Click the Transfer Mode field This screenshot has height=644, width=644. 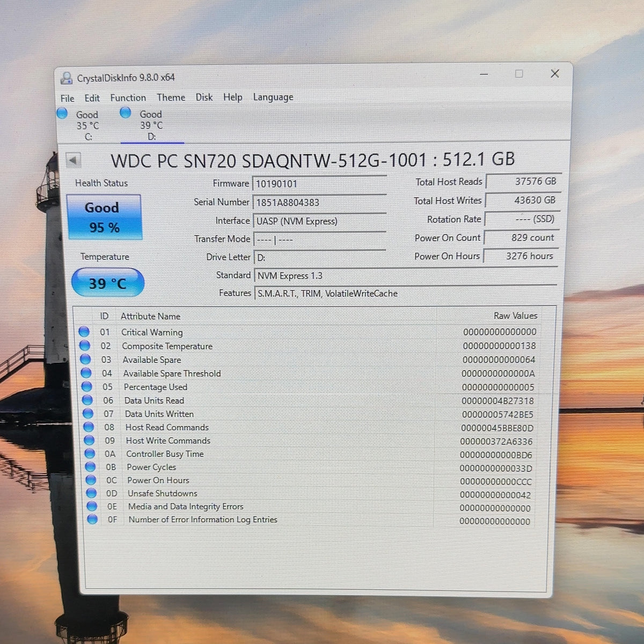[319, 239]
